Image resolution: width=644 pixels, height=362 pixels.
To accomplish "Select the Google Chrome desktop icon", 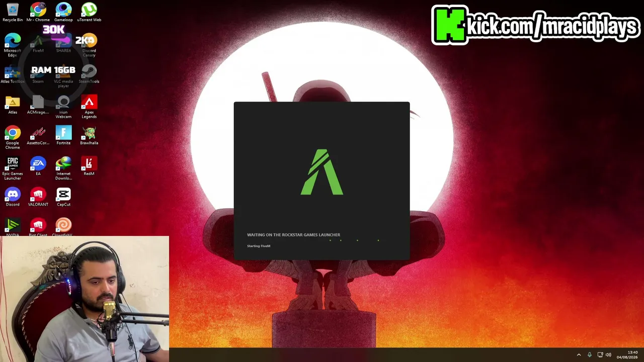I will [13, 138].
